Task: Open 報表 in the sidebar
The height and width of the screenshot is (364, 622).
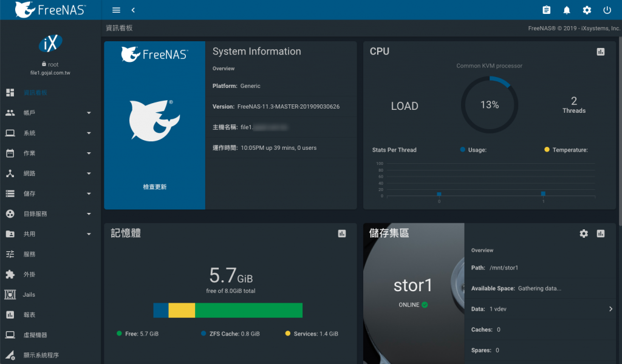Action: click(x=29, y=315)
